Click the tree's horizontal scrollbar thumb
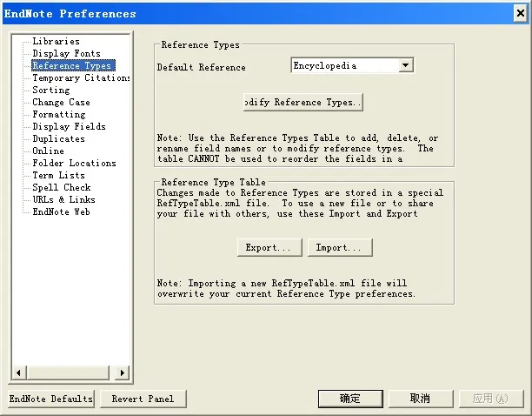 (x=68, y=372)
